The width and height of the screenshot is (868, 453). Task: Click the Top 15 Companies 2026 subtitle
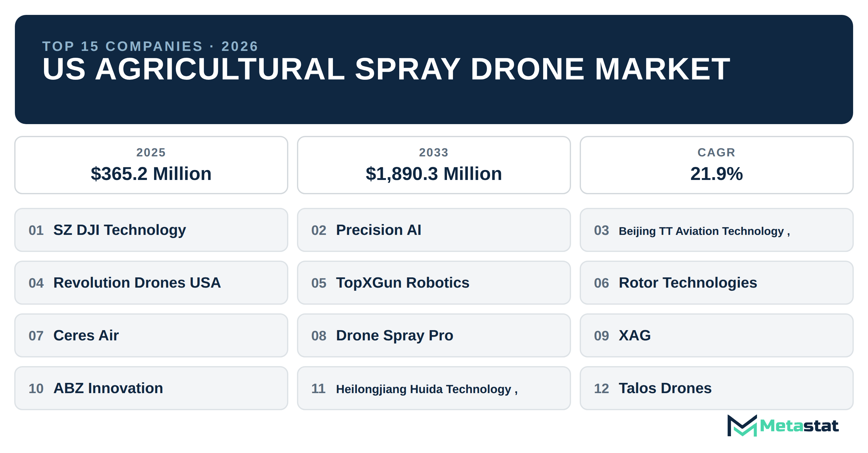click(150, 46)
